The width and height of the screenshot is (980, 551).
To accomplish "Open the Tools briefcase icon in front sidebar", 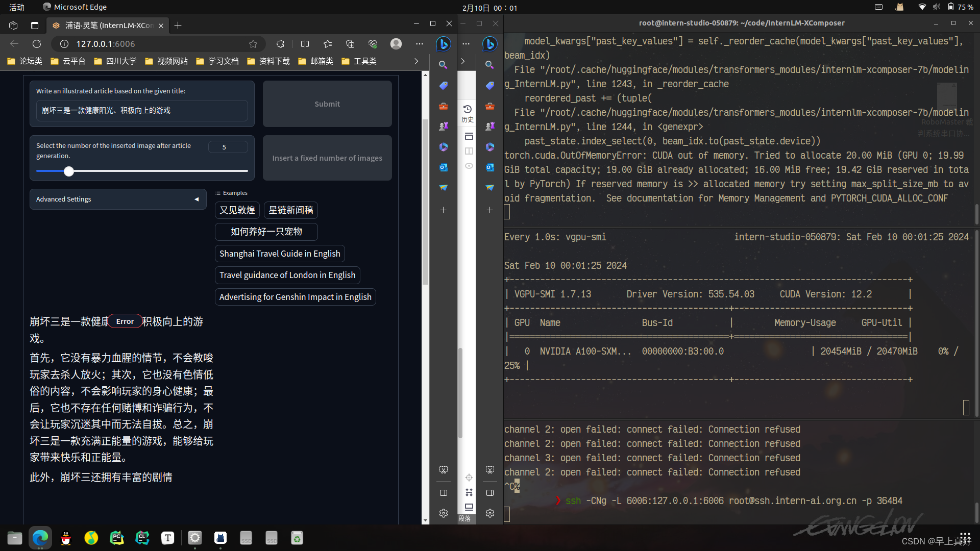I will pos(444,106).
